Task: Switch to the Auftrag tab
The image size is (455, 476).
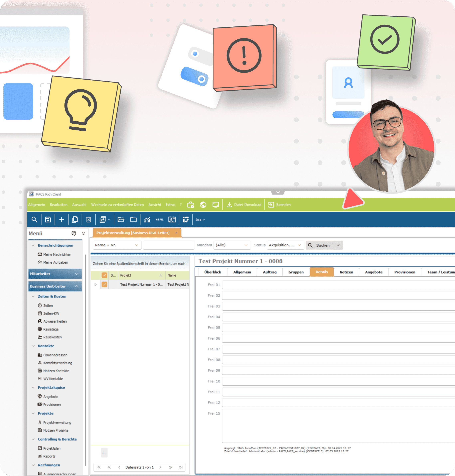Action: (270, 272)
